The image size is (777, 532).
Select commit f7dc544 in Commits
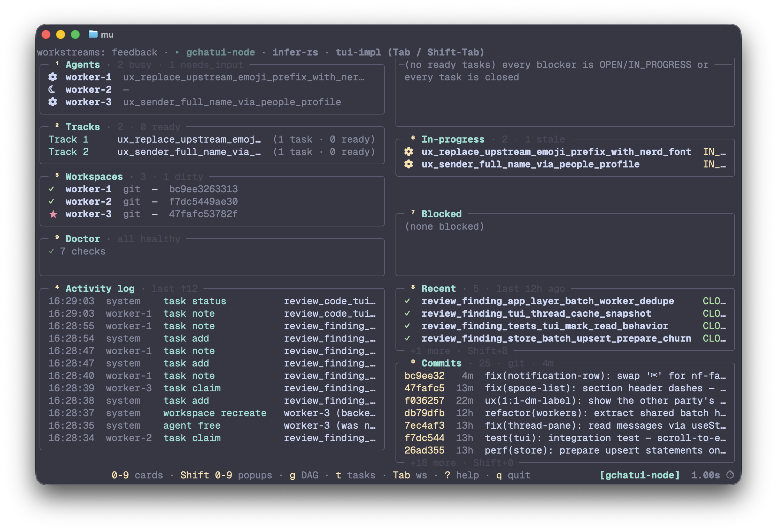point(565,438)
